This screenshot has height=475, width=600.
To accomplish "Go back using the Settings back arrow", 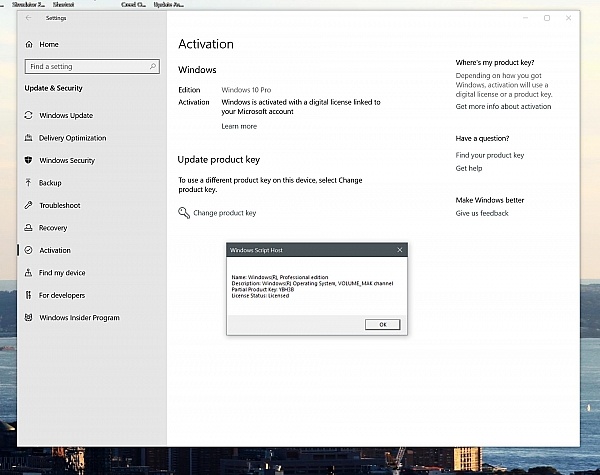I will coord(28,18).
